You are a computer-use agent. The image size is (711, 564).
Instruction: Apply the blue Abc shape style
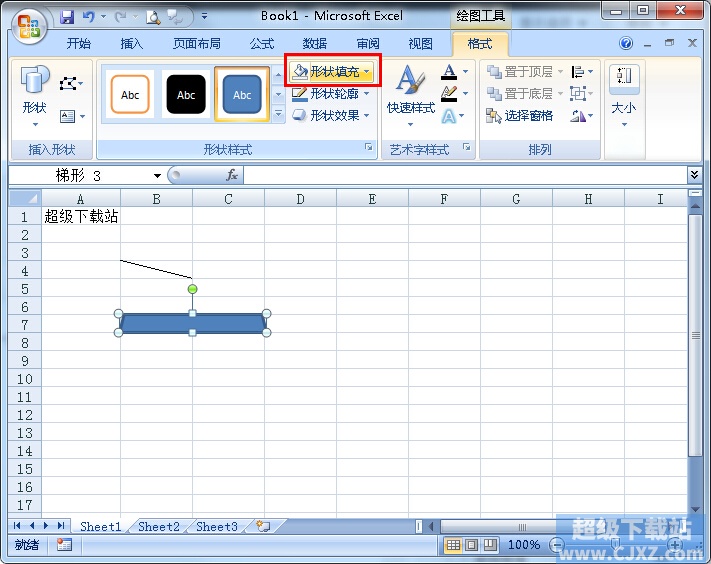click(x=242, y=94)
